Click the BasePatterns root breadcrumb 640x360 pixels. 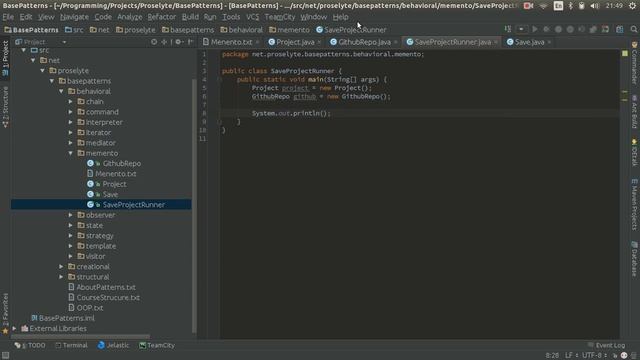(31, 29)
